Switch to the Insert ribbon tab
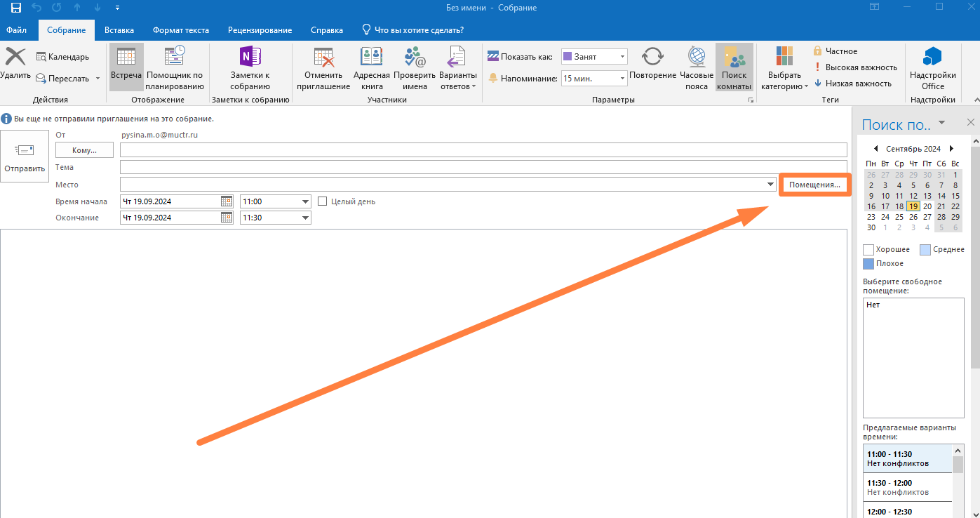 119,30
